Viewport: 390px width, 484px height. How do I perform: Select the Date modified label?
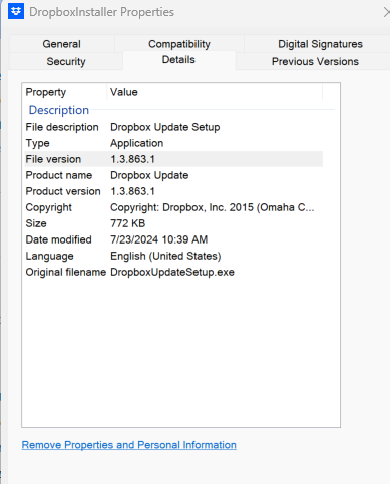tap(58, 239)
